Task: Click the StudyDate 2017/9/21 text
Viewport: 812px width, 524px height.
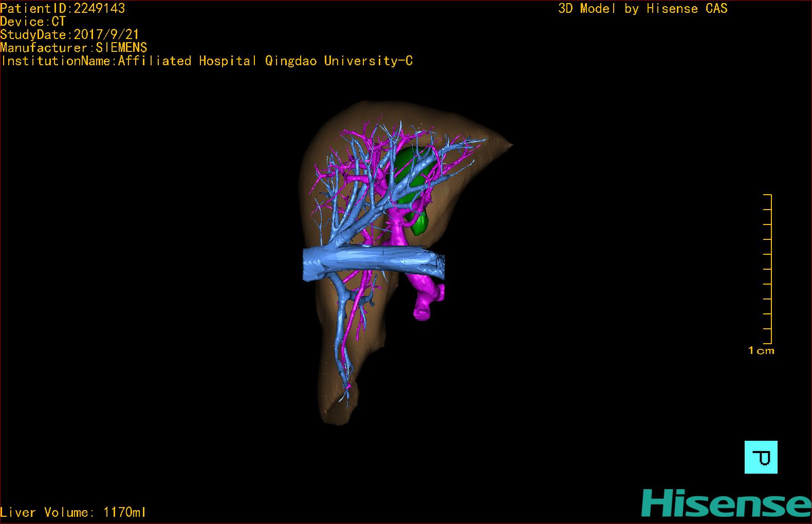Action: (x=69, y=34)
